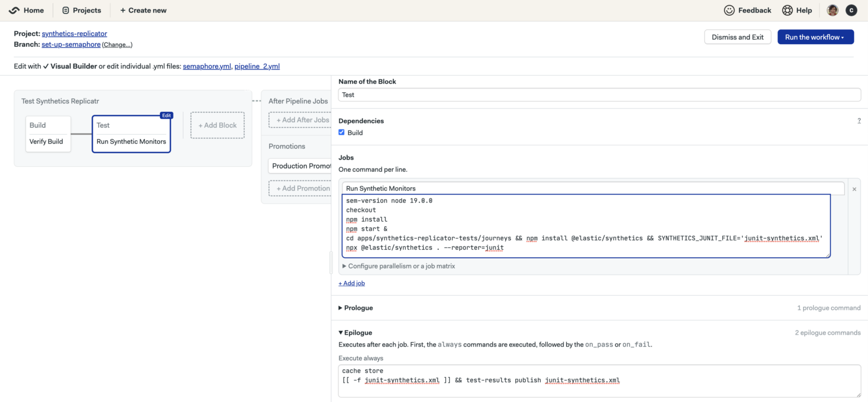This screenshot has width=868, height=402.
Task: Click the plus icon next to Create new
Action: click(123, 10)
